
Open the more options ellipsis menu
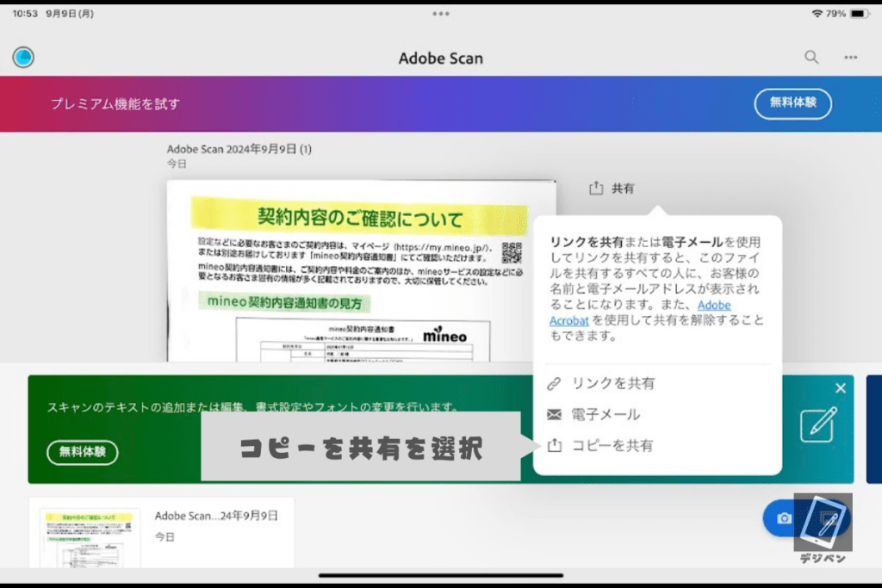tap(850, 58)
